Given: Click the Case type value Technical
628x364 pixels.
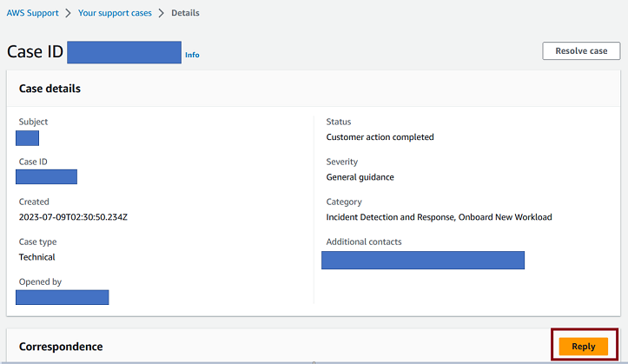Looking at the screenshot, I should (37, 257).
